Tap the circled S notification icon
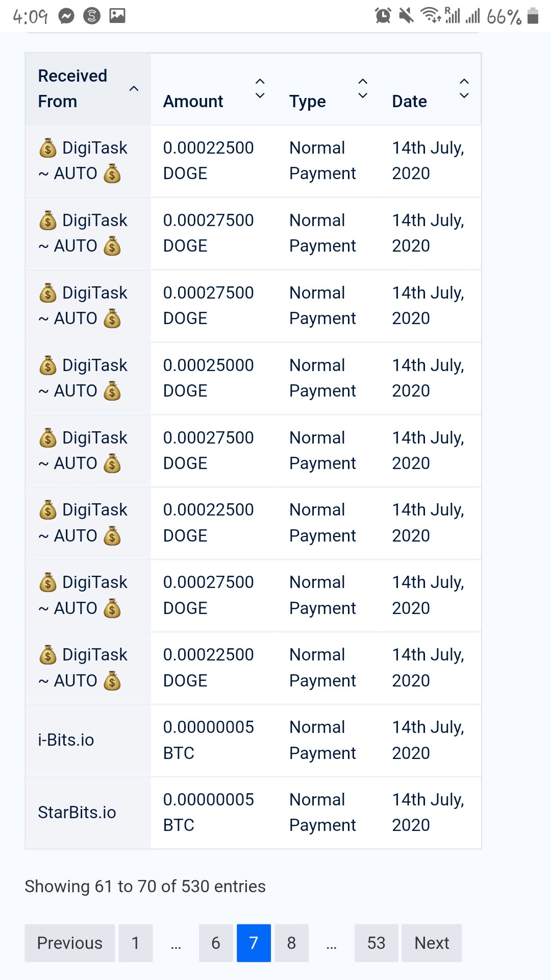 pos(92,16)
